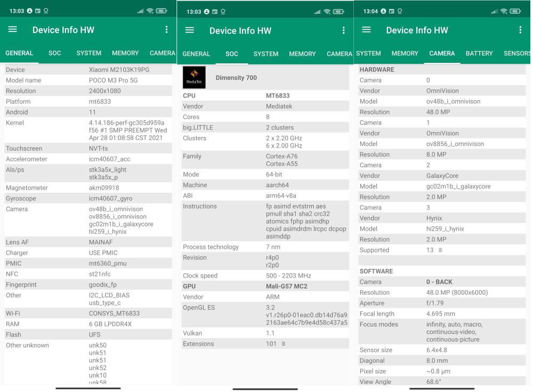Tap the signal strength icon on the Camera screen
This screenshot has width=533, height=392.
[x=494, y=12]
